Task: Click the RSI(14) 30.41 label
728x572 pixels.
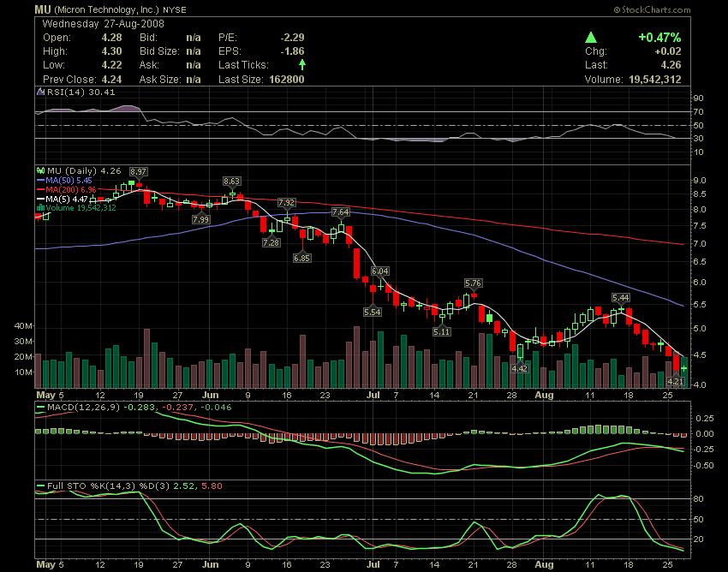Action: [81, 92]
